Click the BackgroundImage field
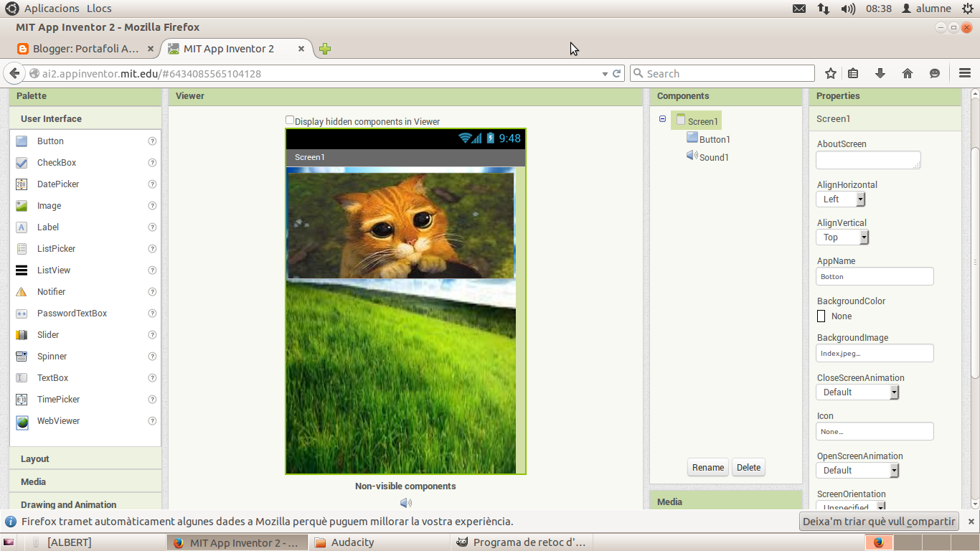This screenshot has width=980, height=551. pos(875,353)
